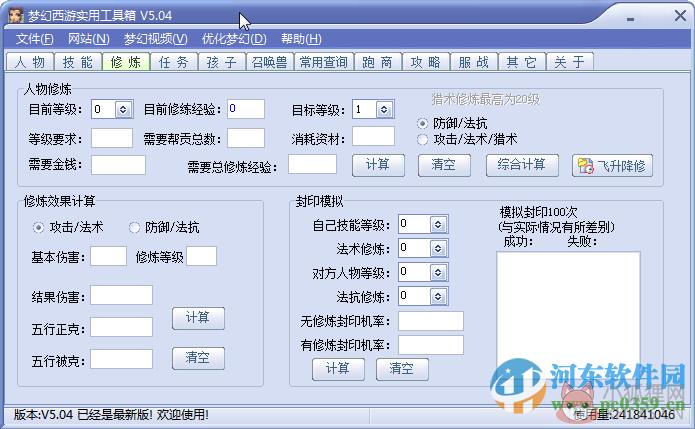Switch to the 人物 tab

coord(30,62)
